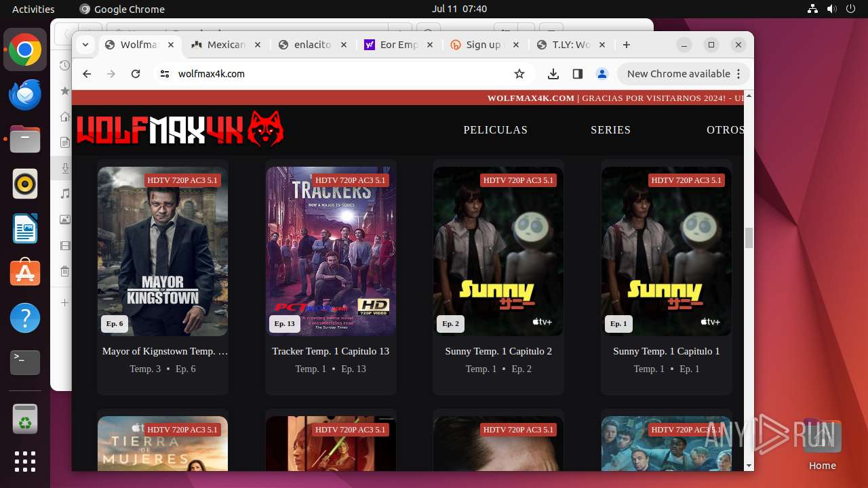The image size is (868, 488).
Task: Click the scrollbar down arrow
Action: [x=749, y=466]
